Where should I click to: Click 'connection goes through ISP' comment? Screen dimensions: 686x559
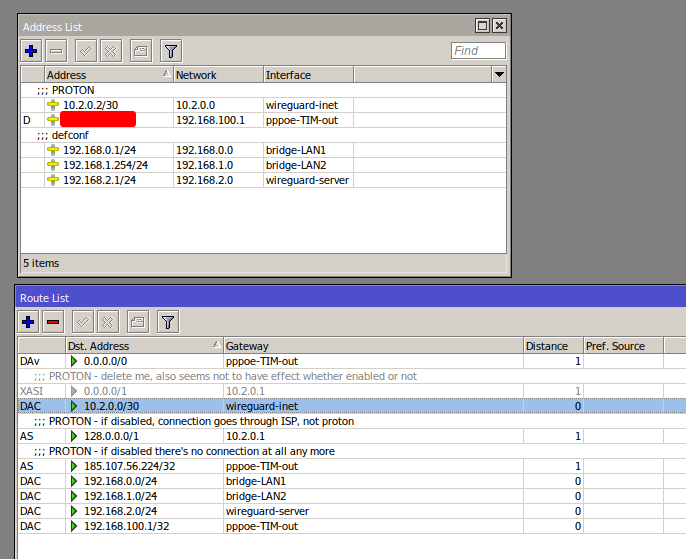[352, 421]
